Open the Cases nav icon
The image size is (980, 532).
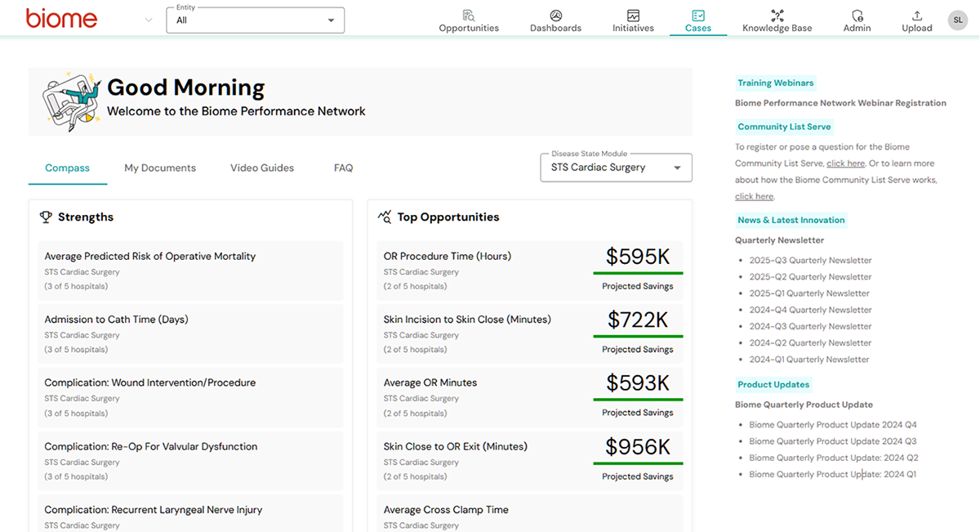(697, 16)
